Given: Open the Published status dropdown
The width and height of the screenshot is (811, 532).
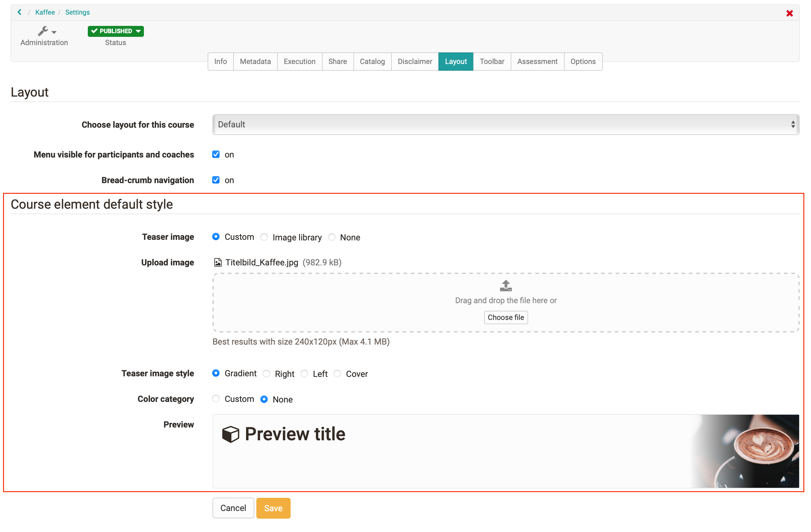Looking at the screenshot, I should [138, 31].
